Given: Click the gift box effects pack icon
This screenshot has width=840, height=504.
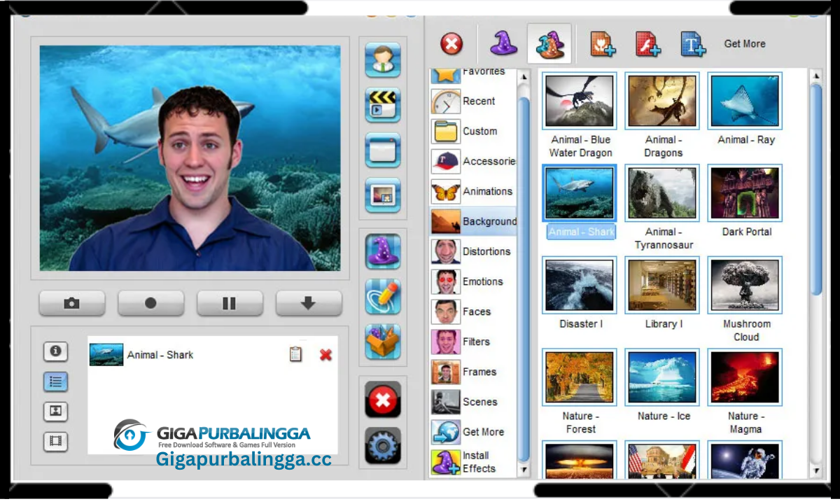Looking at the screenshot, I should point(383,342).
